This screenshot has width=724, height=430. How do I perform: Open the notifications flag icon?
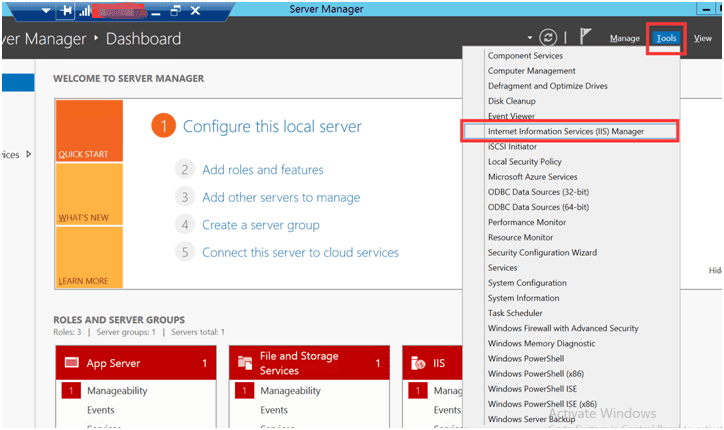[x=586, y=37]
